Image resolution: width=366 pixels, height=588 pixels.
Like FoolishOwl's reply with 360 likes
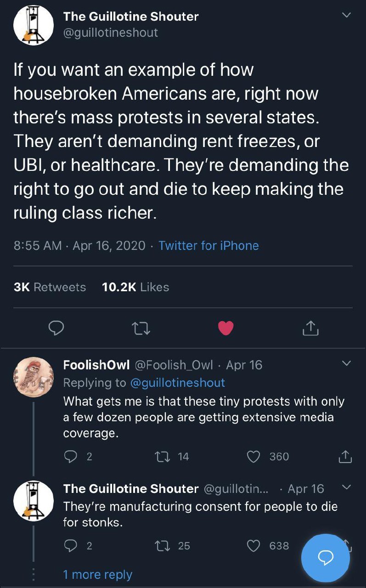click(254, 456)
